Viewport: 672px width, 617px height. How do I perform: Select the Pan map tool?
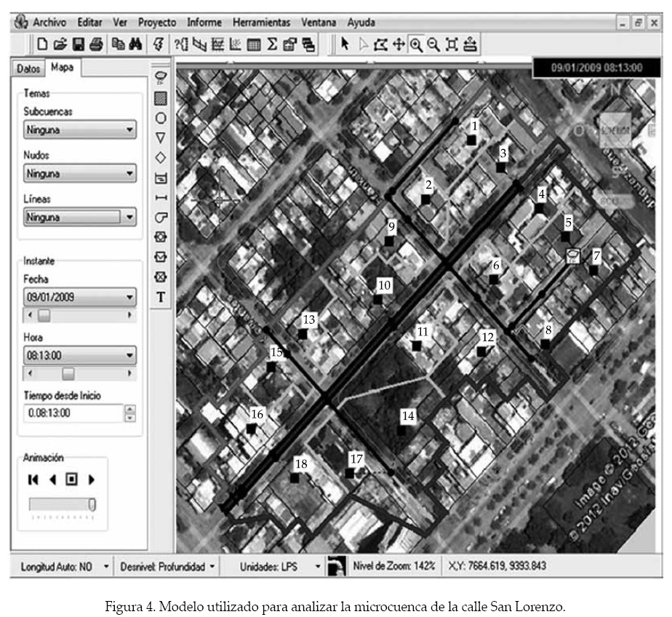pyautogui.click(x=399, y=44)
